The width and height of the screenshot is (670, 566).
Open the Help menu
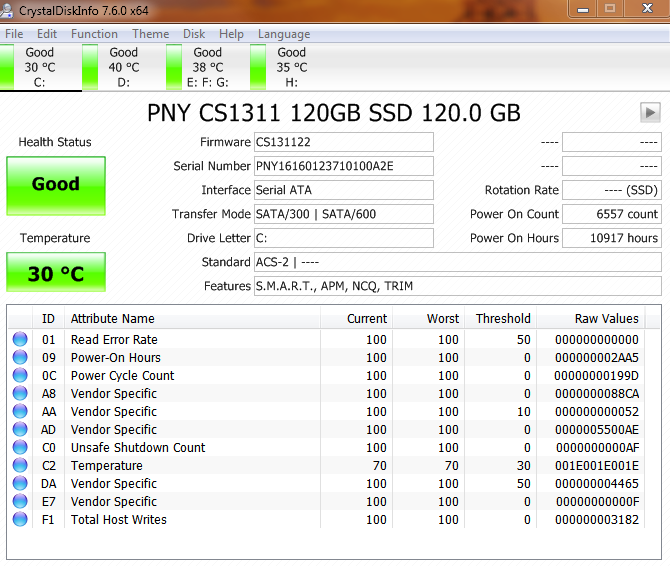point(231,34)
